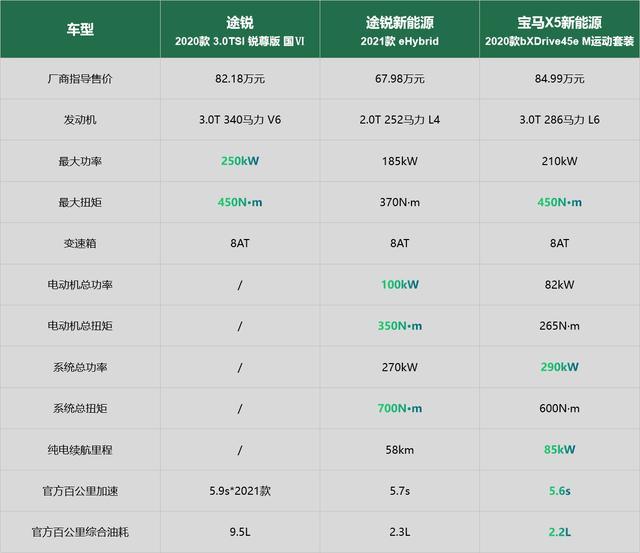This screenshot has height=553, width=640.
Task: Click the slash in the 系统总扭矩 row
Action: coord(240,409)
